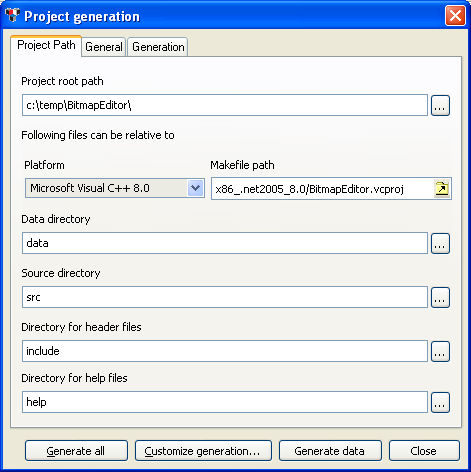This screenshot has height=472, width=471.
Task: Select the Microsoft Visual C++ 8.0 combo box
Action: coord(115,188)
